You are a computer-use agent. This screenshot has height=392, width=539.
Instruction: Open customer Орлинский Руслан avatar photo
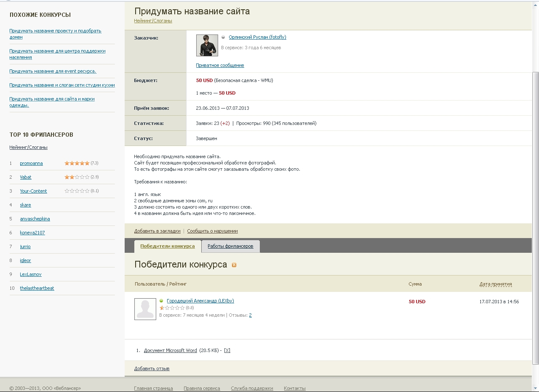click(207, 45)
